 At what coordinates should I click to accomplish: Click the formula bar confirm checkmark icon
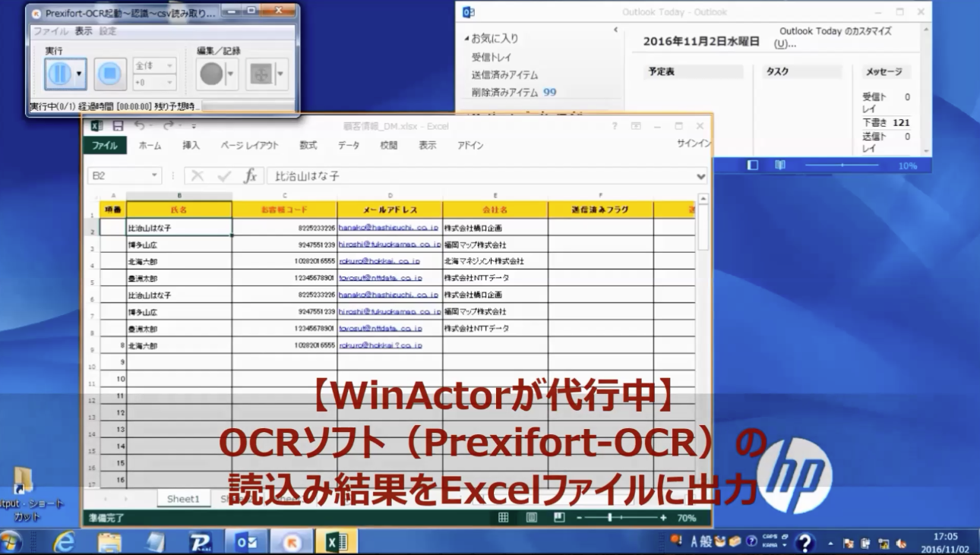[223, 176]
